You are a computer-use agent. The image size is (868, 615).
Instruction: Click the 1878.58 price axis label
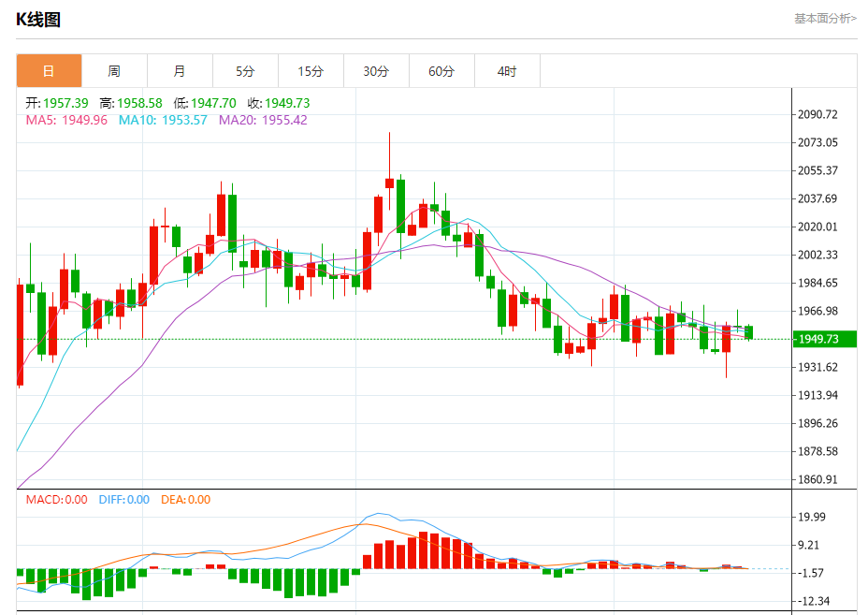click(x=817, y=451)
